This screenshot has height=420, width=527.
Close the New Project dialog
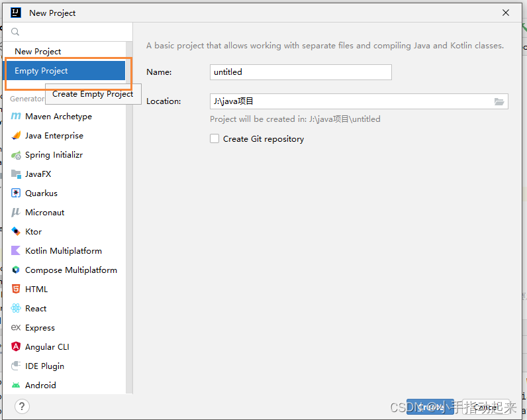tap(506, 13)
